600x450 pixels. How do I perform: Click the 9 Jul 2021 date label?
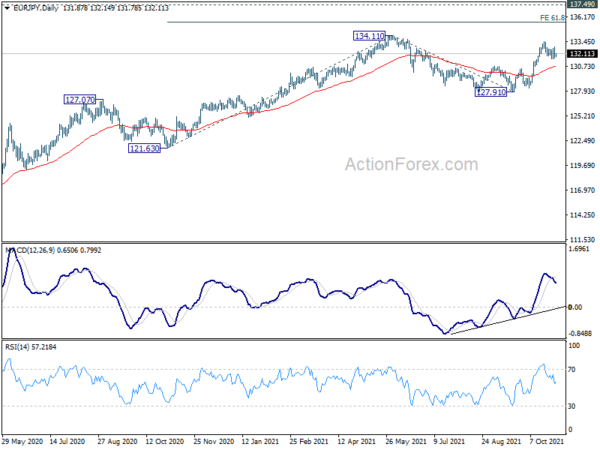(449, 441)
